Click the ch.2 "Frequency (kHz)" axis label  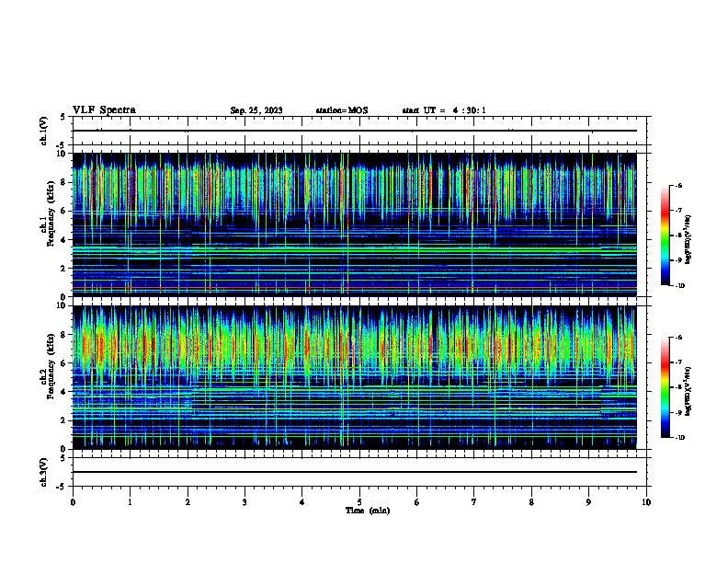click(51, 366)
